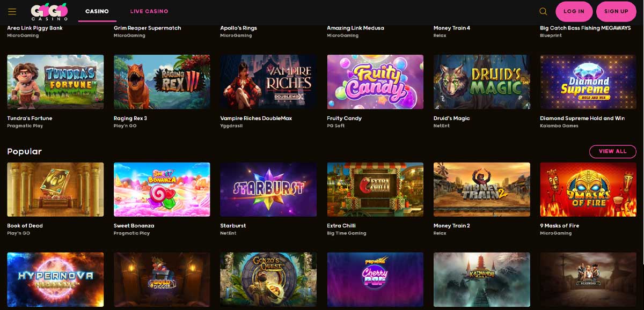This screenshot has height=310, width=644.
Task: Click Big Time Gaming provider label
Action: pos(347,233)
